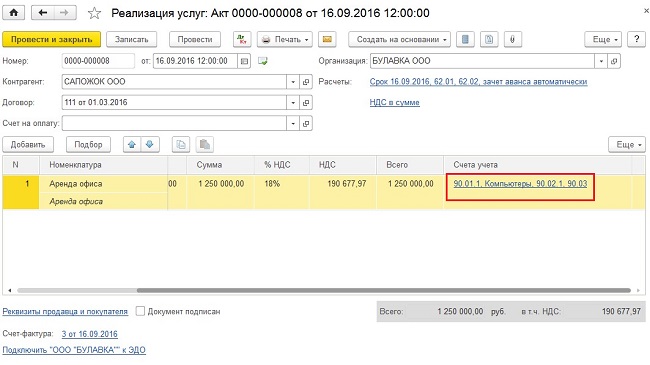650x365 pixels.
Task: Expand the Контрагент dropdown list
Action: tap(293, 82)
